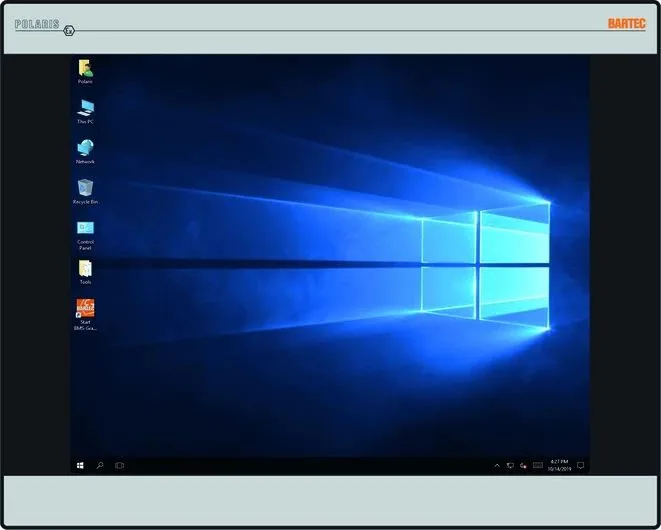Click the taskbar clock and date
Image resolution: width=661 pixels, height=530 pixels.
click(x=559, y=466)
